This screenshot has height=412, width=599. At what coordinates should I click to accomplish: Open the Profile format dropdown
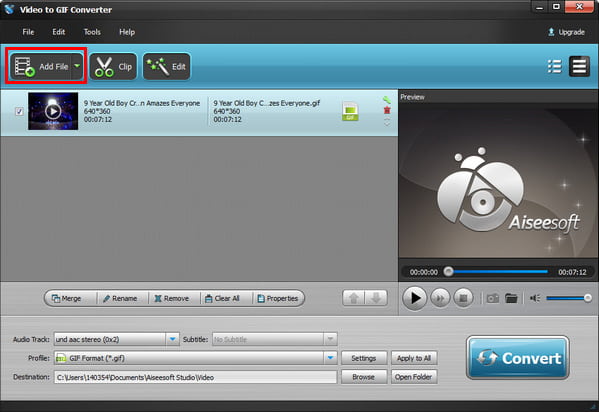pos(330,358)
